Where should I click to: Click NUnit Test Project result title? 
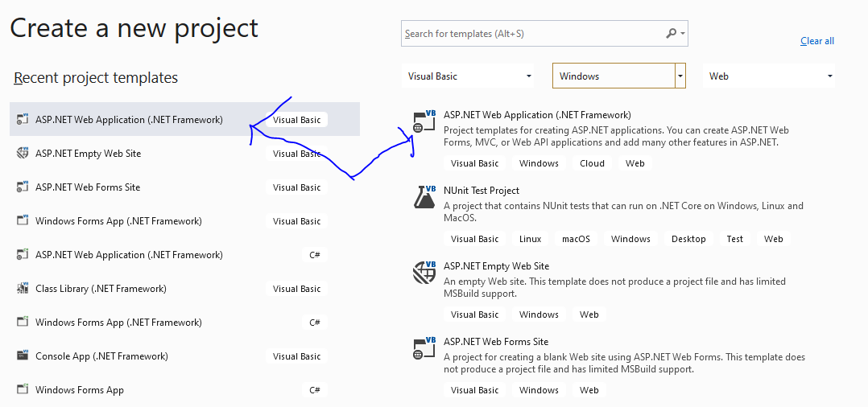point(481,190)
